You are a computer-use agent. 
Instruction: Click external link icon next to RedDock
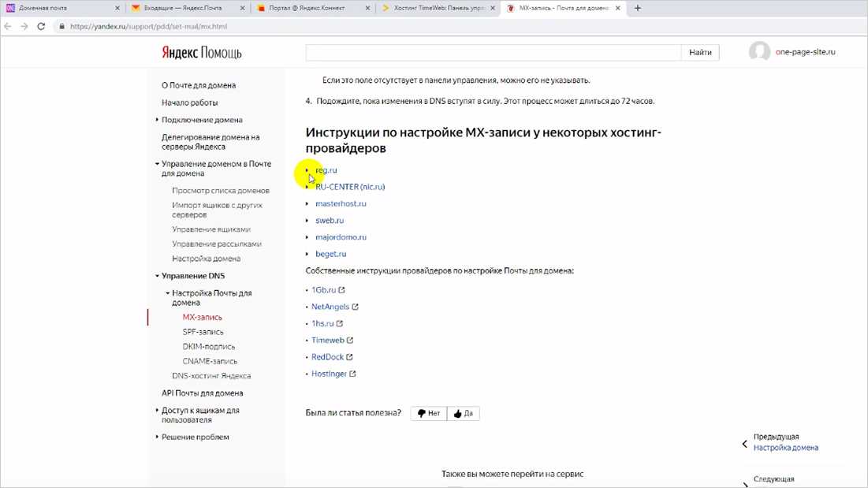point(349,357)
